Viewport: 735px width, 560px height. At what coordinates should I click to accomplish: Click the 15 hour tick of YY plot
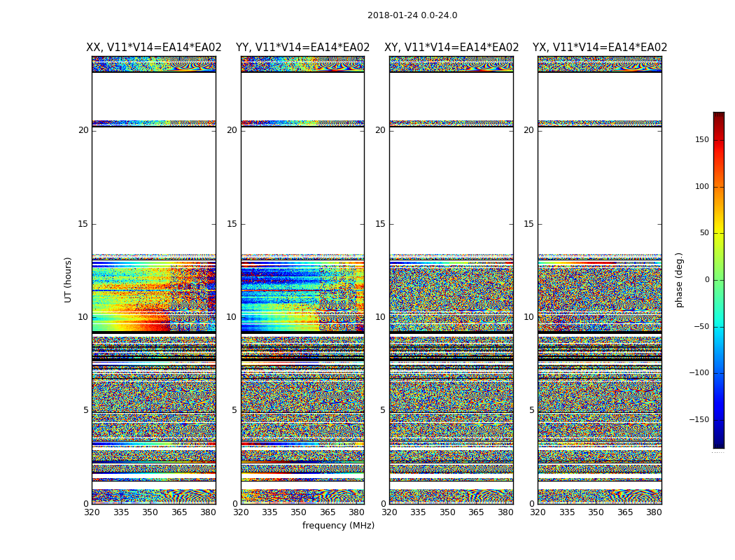[x=232, y=223]
